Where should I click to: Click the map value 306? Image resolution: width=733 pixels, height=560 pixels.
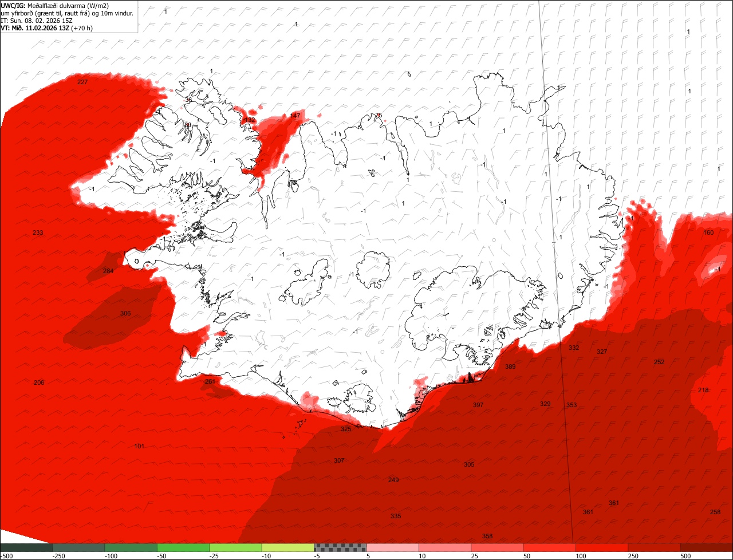[125, 313]
